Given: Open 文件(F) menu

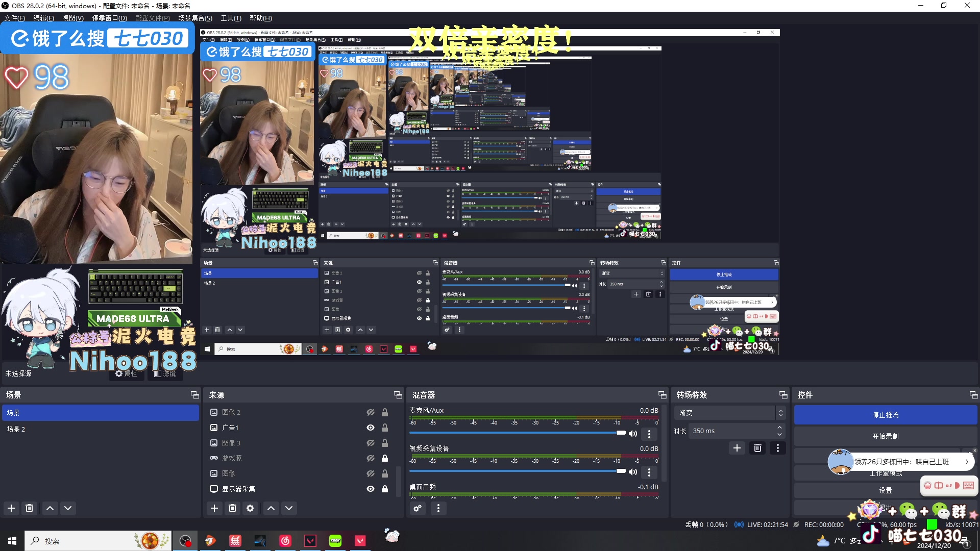Looking at the screenshot, I should (x=14, y=18).
